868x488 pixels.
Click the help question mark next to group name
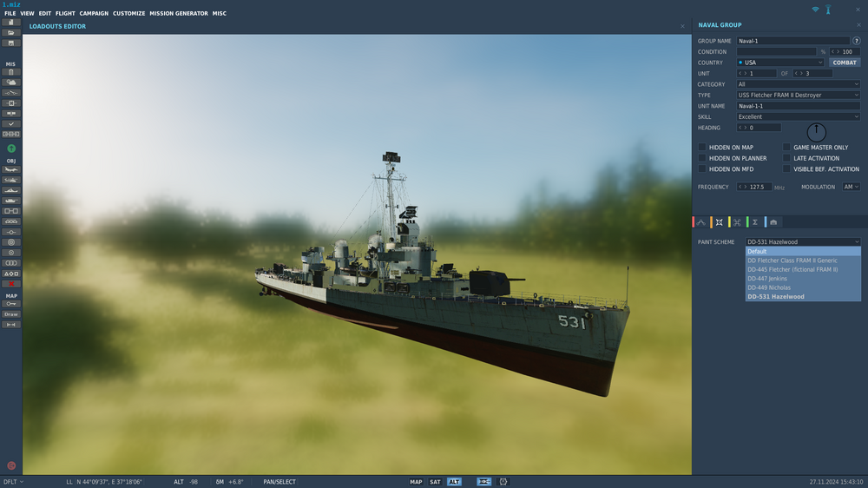click(857, 41)
